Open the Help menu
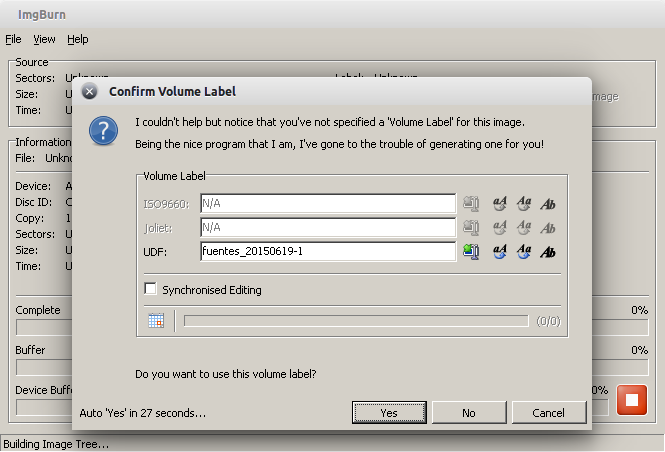665x452 pixels. pyautogui.click(x=78, y=39)
